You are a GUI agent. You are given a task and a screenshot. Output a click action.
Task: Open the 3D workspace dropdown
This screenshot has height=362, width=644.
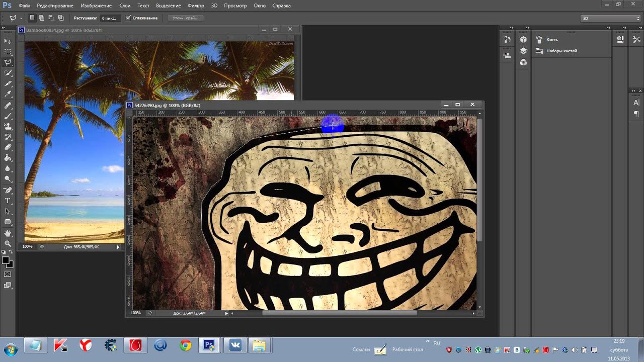pos(610,18)
